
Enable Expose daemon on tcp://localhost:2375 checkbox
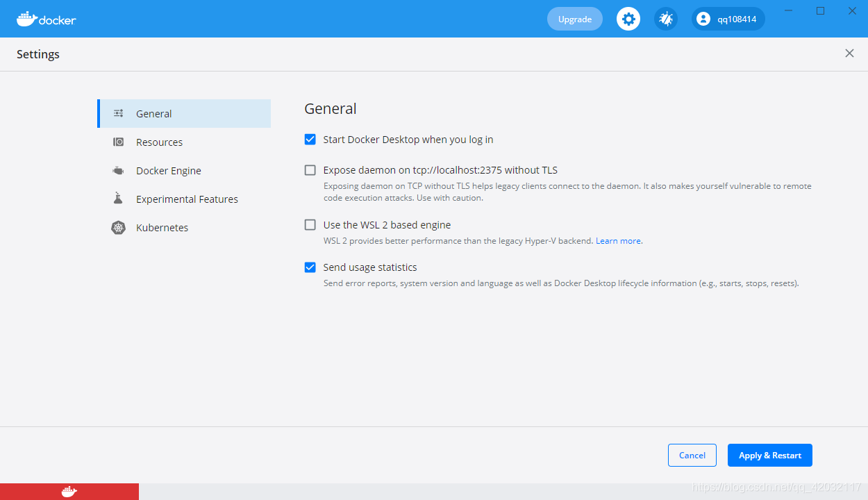[x=310, y=170]
